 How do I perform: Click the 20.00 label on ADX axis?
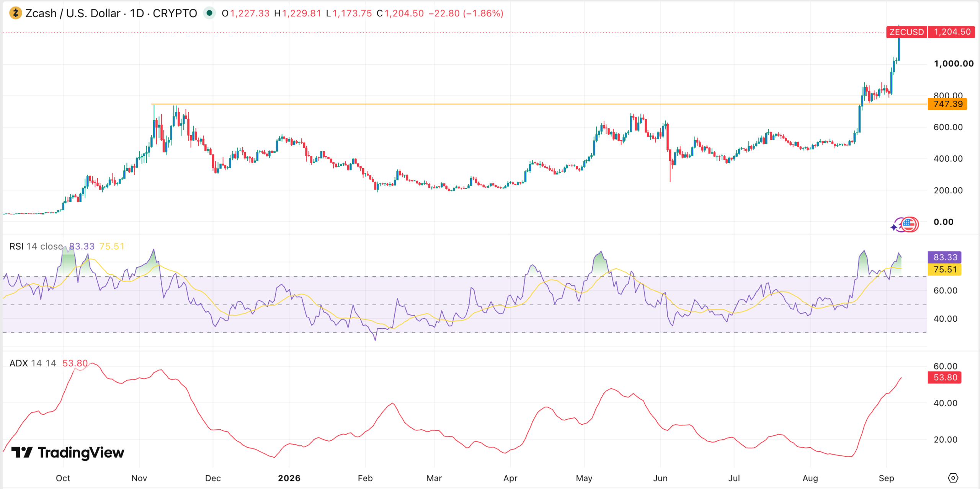pos(945,440)
